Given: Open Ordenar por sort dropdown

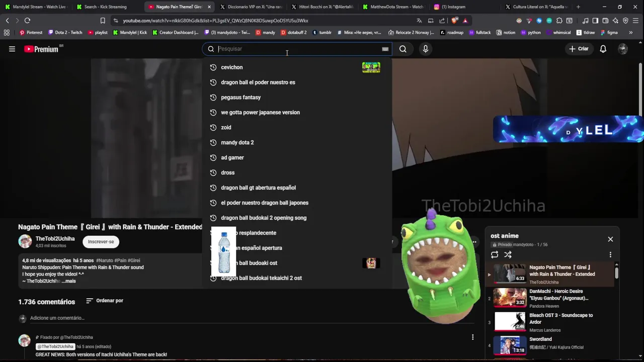Looking at the screenshot, I should 105,301.
